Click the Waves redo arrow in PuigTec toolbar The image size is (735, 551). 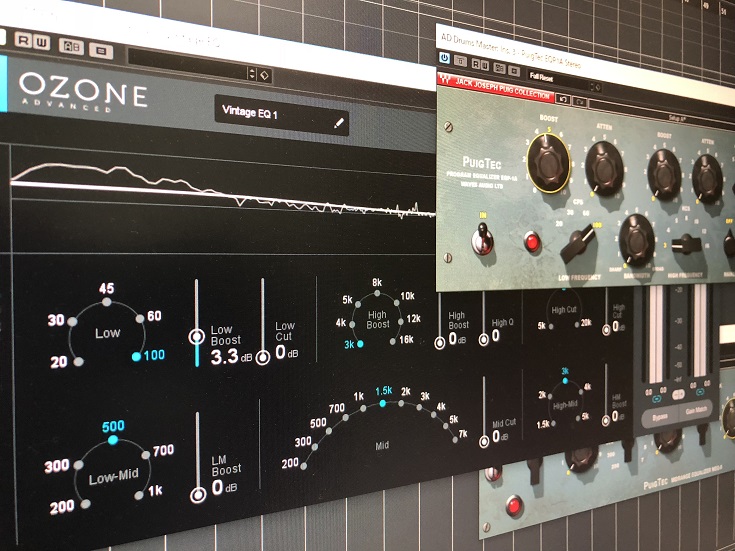point(579,101)
